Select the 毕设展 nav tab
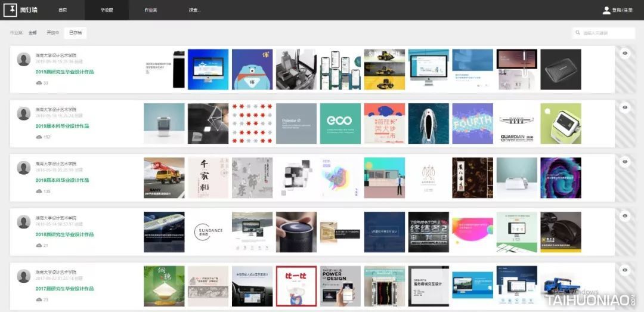Screen dimensions: 644x312 [x=107, y=10]
